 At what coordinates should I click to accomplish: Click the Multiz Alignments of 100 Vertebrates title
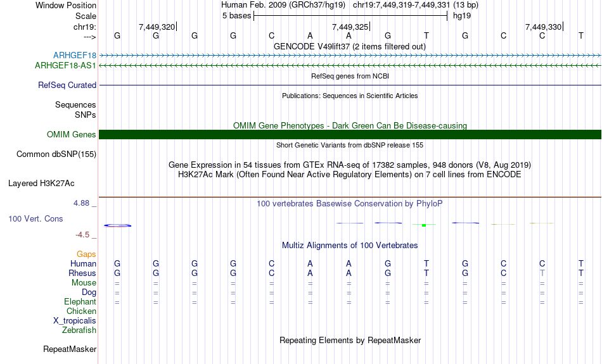[x=350, y=246]
